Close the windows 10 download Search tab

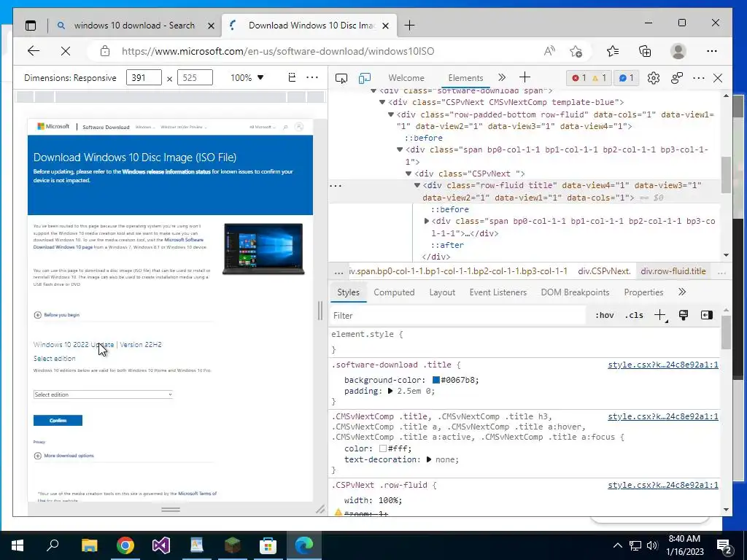pos(211,26)
